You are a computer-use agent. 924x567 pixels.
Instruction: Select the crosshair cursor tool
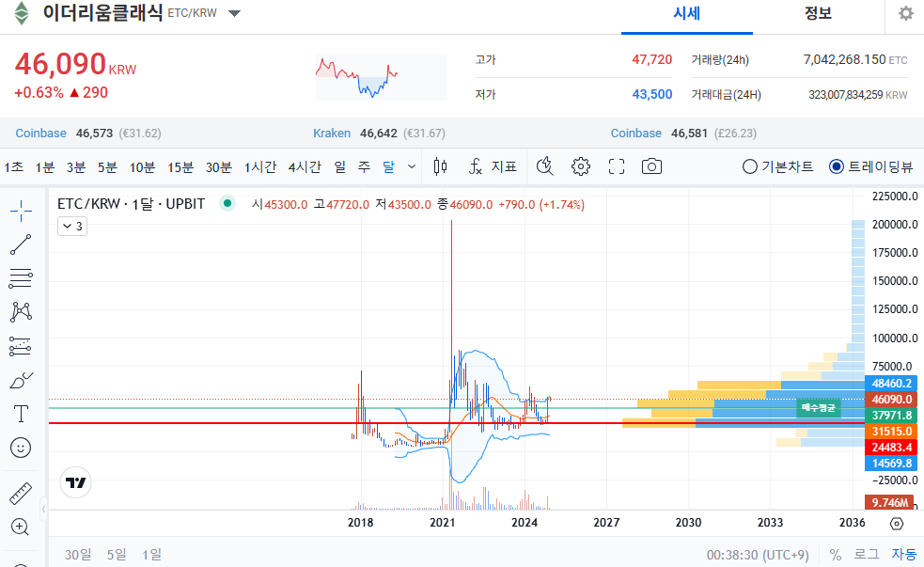tap(21, 211)
